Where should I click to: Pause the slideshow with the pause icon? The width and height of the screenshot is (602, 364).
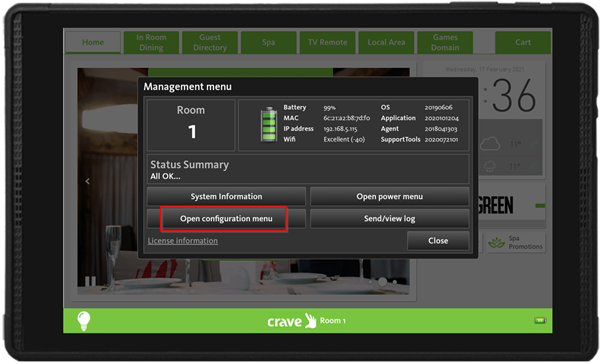coord(91,281)
